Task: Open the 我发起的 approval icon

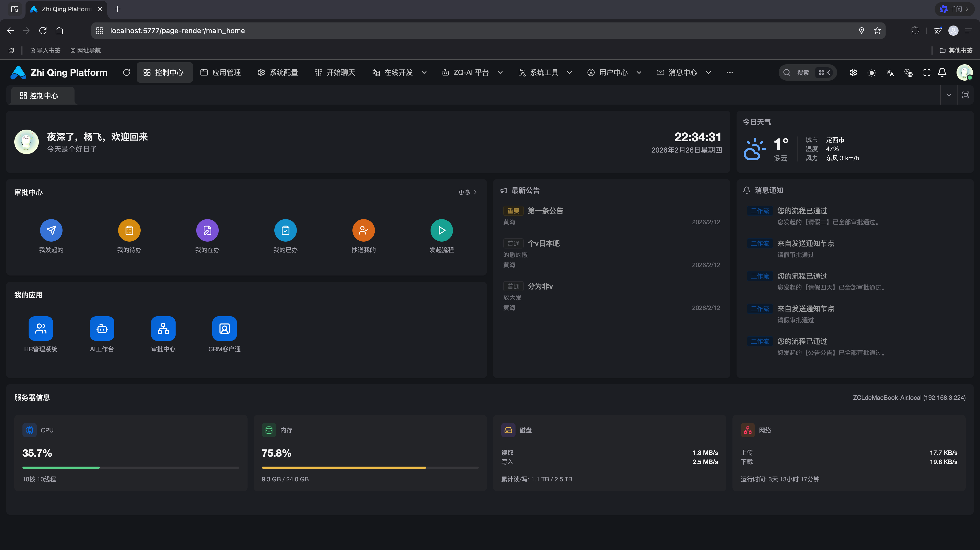Action: coord(51,230)
